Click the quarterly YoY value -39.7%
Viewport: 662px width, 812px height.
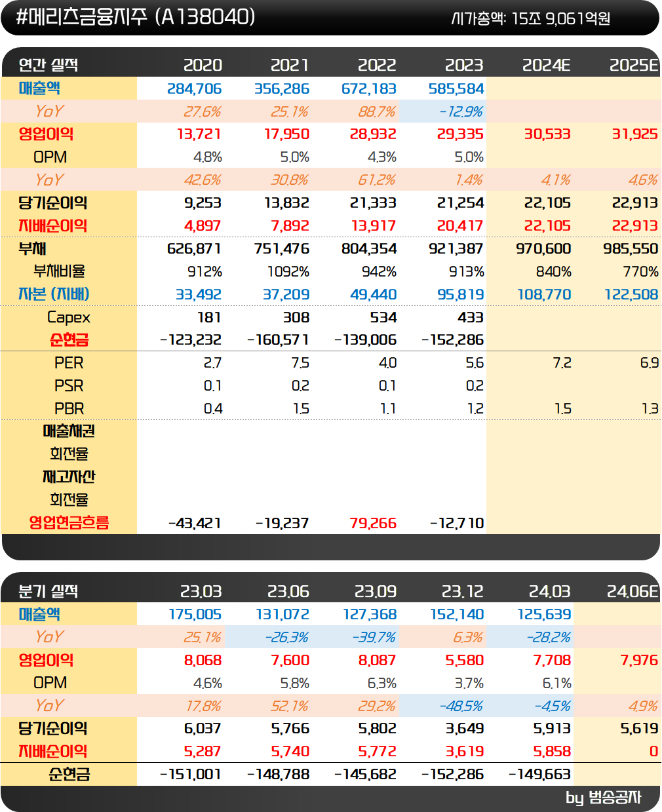pyautogui.click(x=374, y=637)
